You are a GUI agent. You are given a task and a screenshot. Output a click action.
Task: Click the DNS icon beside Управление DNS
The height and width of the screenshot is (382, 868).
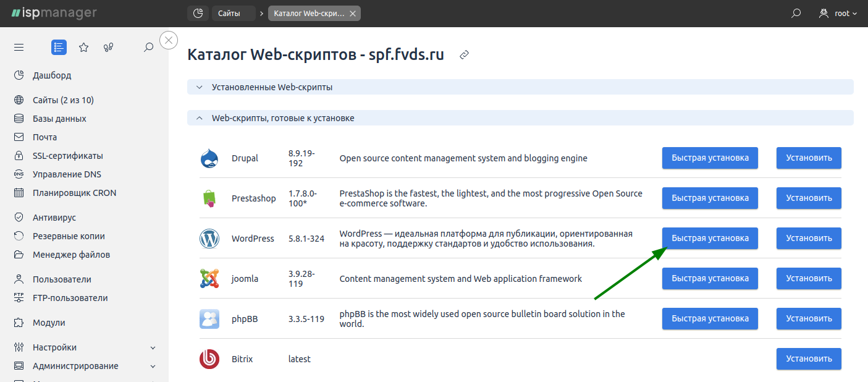(x=19, y=174)
